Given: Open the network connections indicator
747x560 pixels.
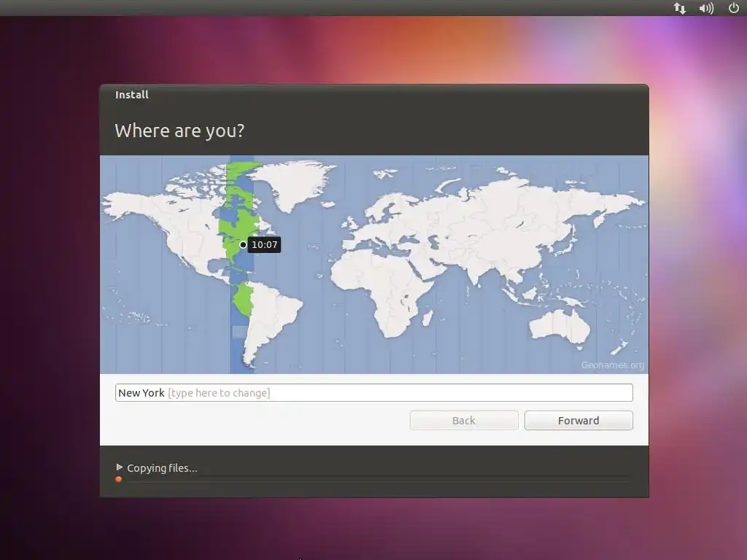Looking at the screenshot, I should (x=680, y=8).
